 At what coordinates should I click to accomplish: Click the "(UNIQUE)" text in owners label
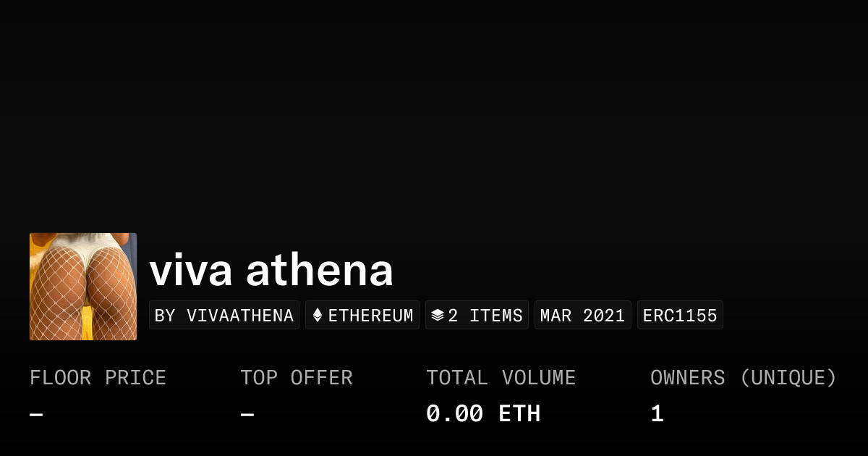click(x=788, y=378)
